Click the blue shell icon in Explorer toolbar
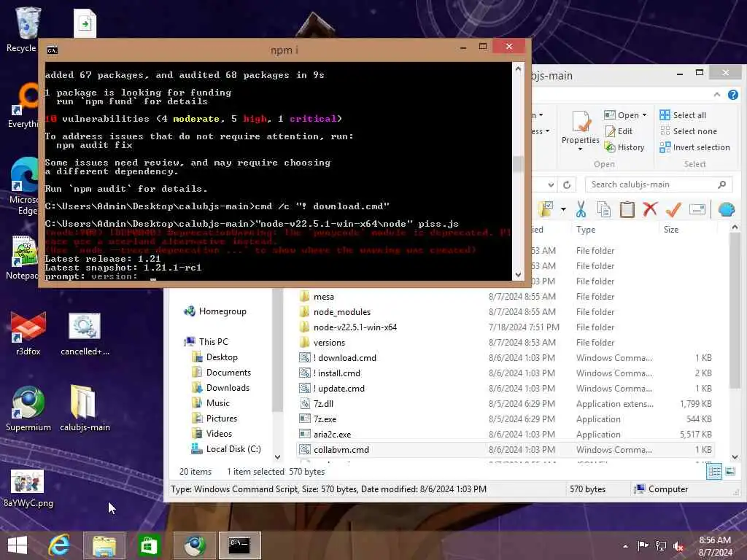The width and height of the screenshot is (747, 560). [x=726, y=209]
